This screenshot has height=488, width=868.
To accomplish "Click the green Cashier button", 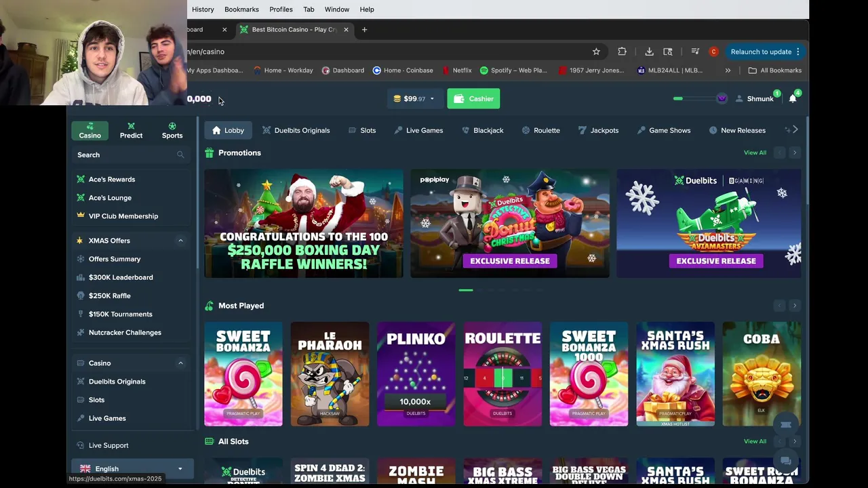I will click(473, 99).
